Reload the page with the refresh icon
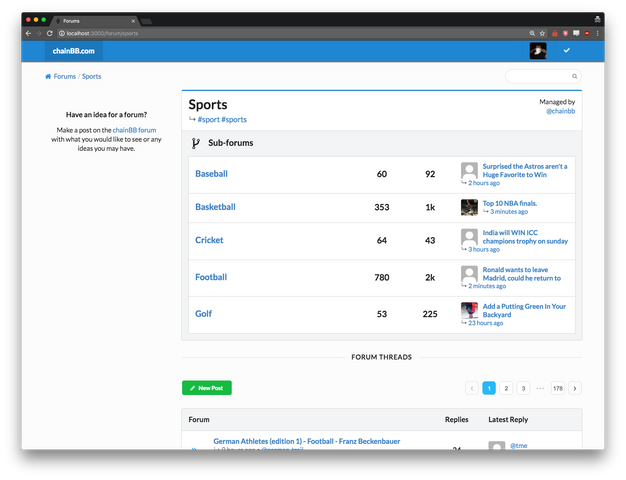 pos(50,34)
